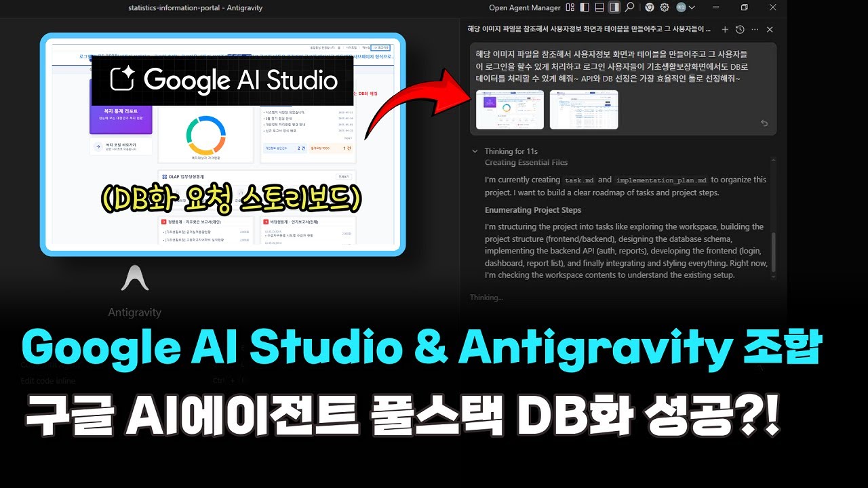Open the settings gear icon
Viewport: 868px width, 488px height.
(x=665, y=7)
